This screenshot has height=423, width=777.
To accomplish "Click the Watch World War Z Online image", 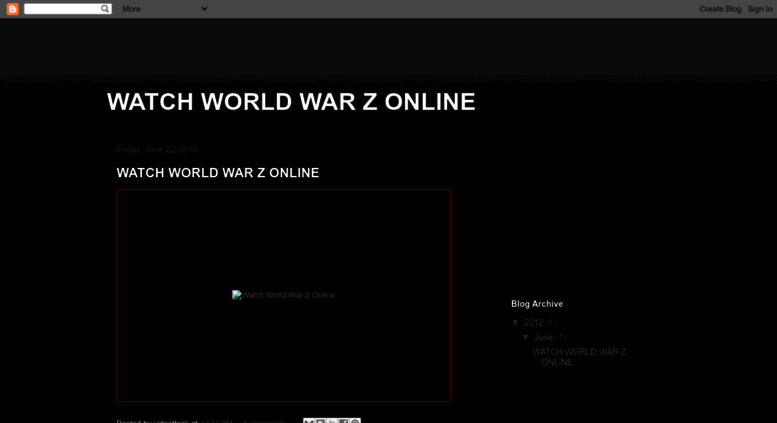I will (283, 295).
